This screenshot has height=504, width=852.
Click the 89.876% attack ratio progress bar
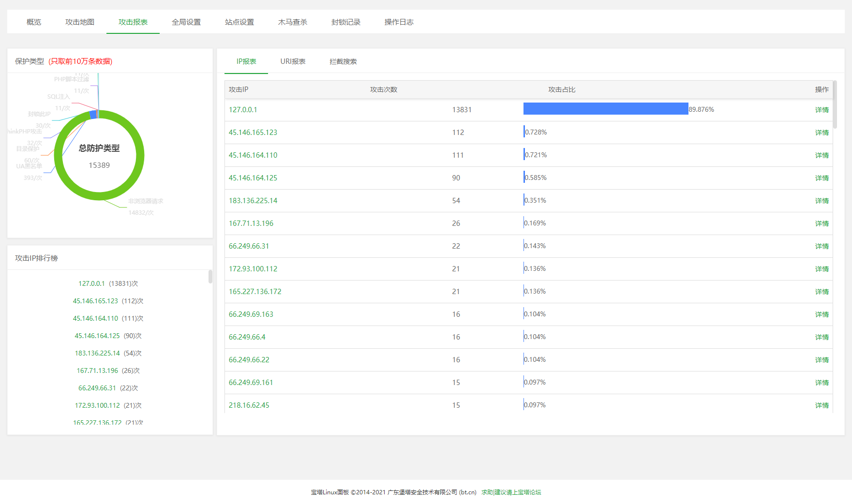(x=605, y=109)
